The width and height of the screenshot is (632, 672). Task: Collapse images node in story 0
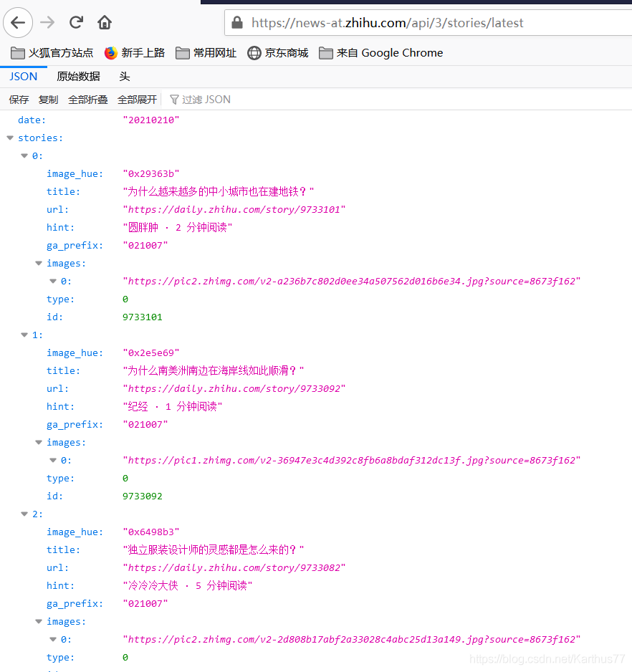pyautogui.click(x=39, y=264)
